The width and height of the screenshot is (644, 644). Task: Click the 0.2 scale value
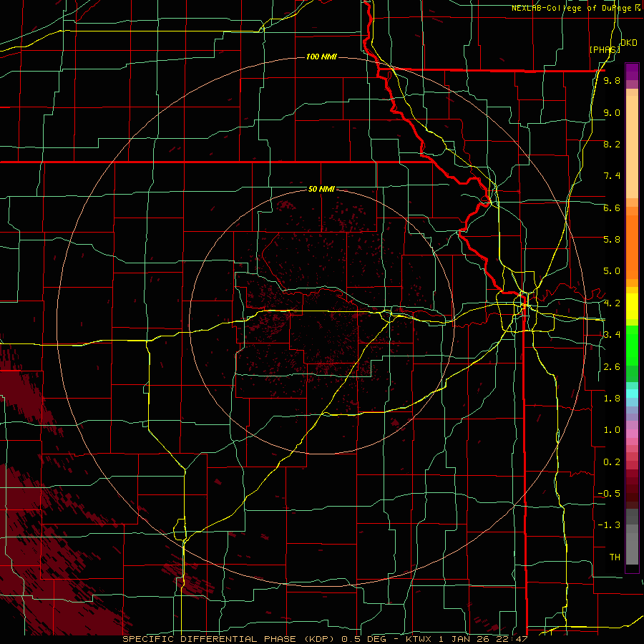pos(612,462)
